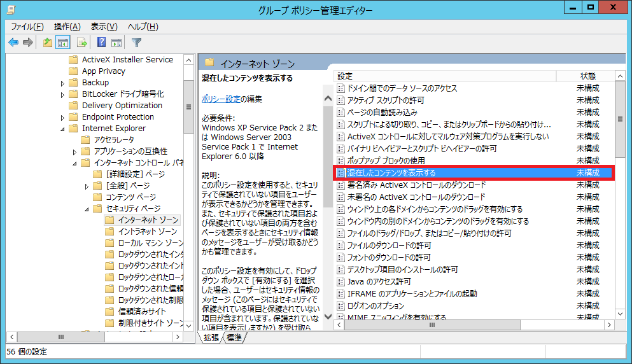Image resolution: width=632 pixels, height=364 pixels.
Task: Select the Delivery Optimization folder
Action: (122, 106)
